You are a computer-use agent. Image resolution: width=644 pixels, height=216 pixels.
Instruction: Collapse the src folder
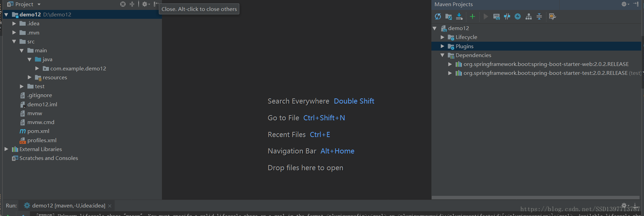pos(14,41)
